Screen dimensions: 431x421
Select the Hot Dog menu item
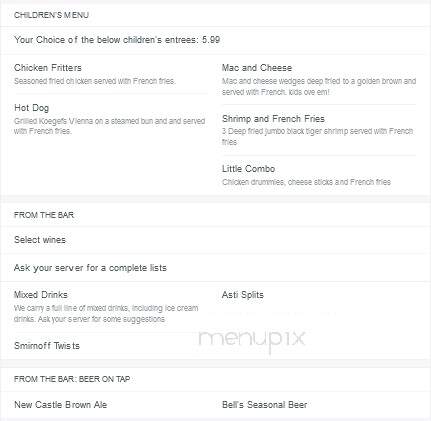[31, 108]
